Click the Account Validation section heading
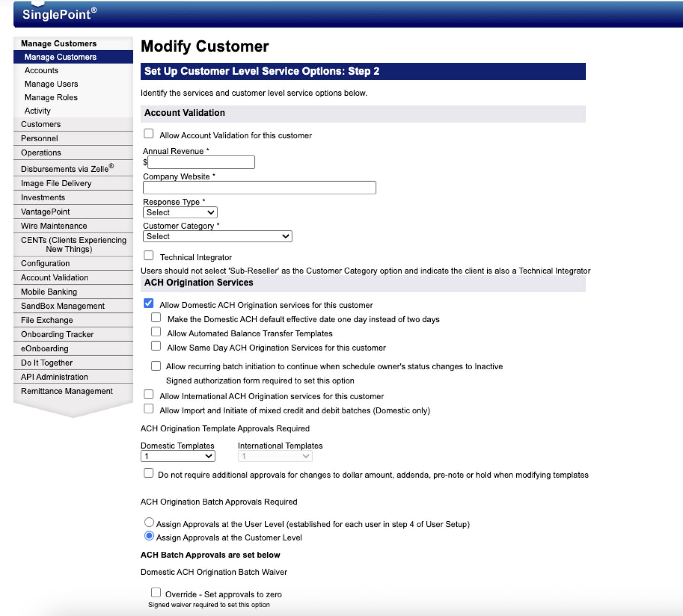The image size is (683, 616). [184, 113]
